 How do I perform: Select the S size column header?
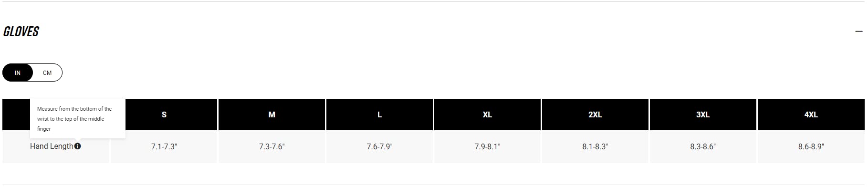[x=164, y=114]
